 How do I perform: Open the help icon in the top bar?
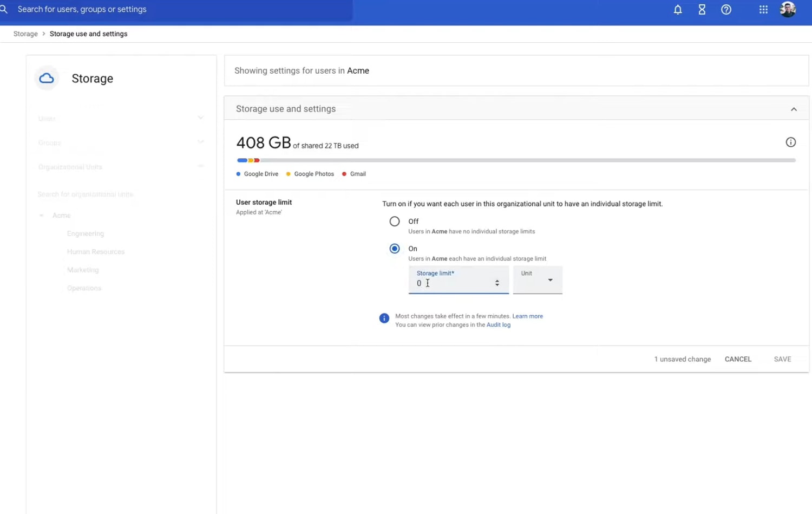[726, 9]
